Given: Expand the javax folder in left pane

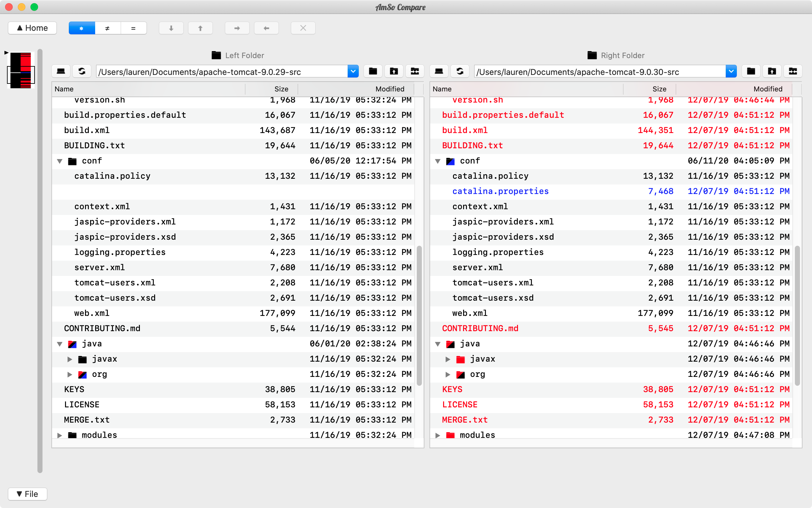Looking at the screenshot, I should [x=70, y=359].
